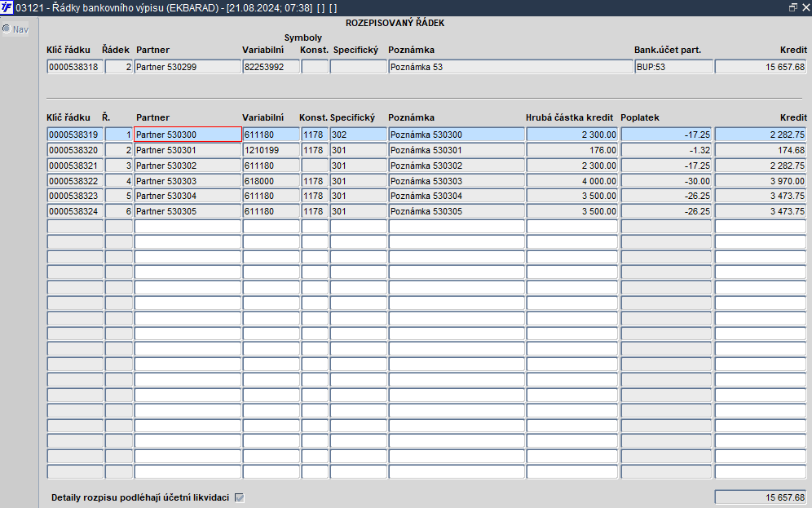Click Variabilní 618000 cell
This screenshot has height=508, width=812.
click(271, 181)
